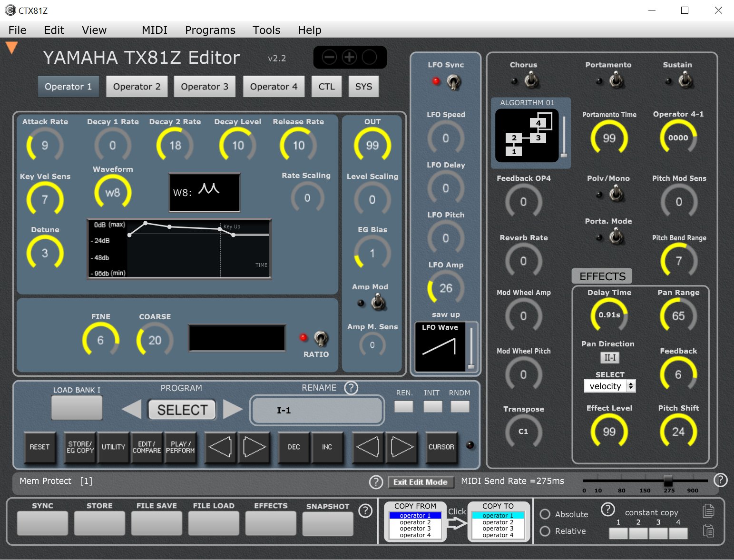Open the velocity SELECT dropdown
Screen dimensions: 734x560
click(610, 386)
